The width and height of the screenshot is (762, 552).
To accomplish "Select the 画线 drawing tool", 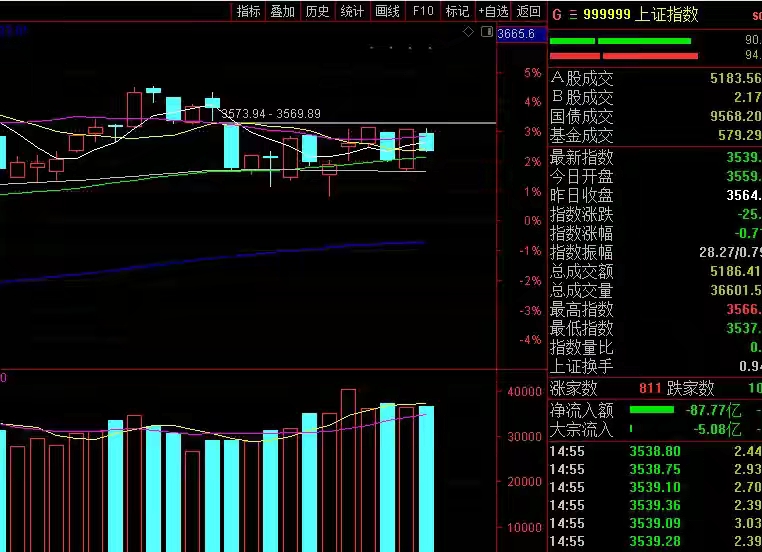I will click(387, 11).
